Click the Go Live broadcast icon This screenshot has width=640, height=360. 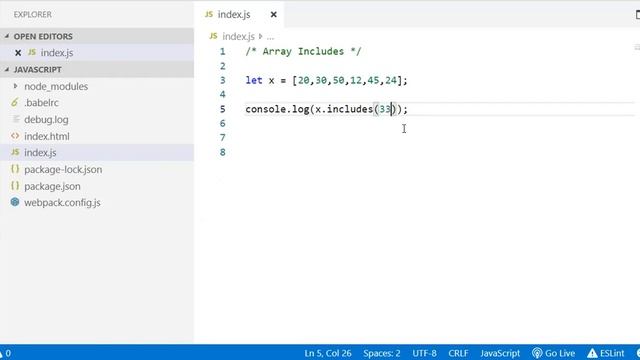[537, 353]
